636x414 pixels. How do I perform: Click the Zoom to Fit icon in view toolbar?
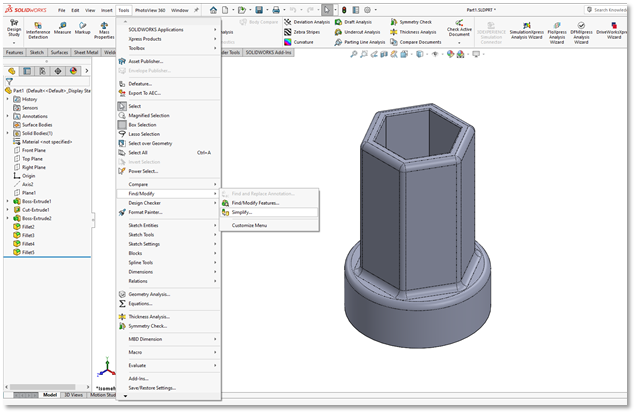click(x=354, y=54)
